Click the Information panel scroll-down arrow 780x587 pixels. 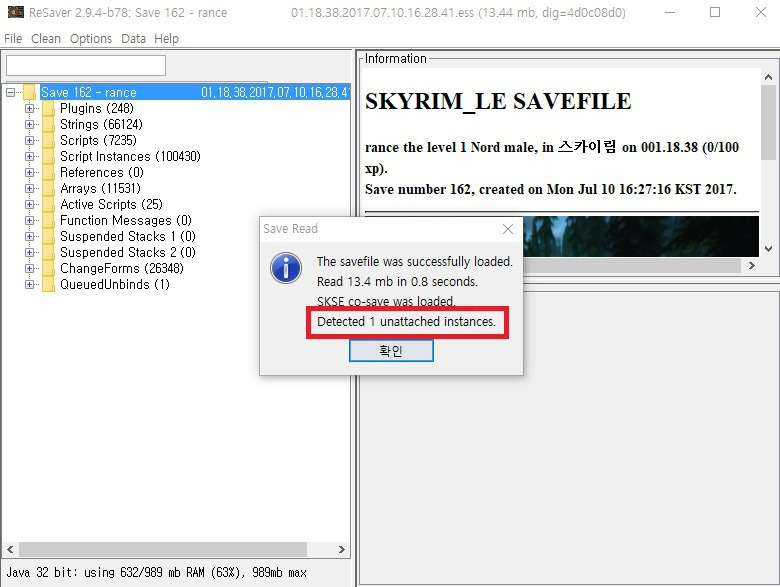click(769, 249)
